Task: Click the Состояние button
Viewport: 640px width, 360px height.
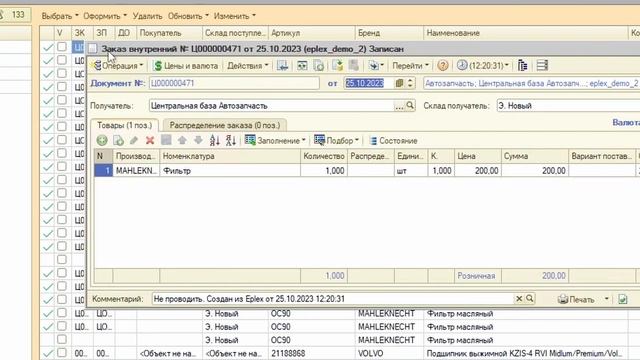Action: [x=393, y=141]
